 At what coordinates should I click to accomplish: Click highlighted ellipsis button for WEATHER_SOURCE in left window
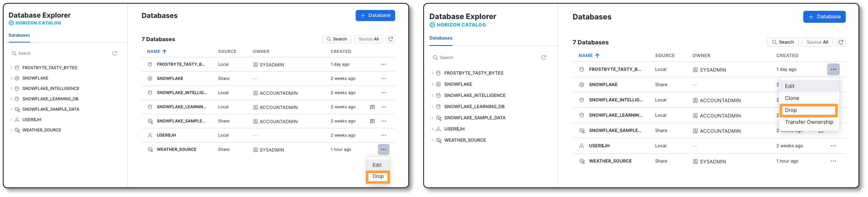(x=383, y=149)
